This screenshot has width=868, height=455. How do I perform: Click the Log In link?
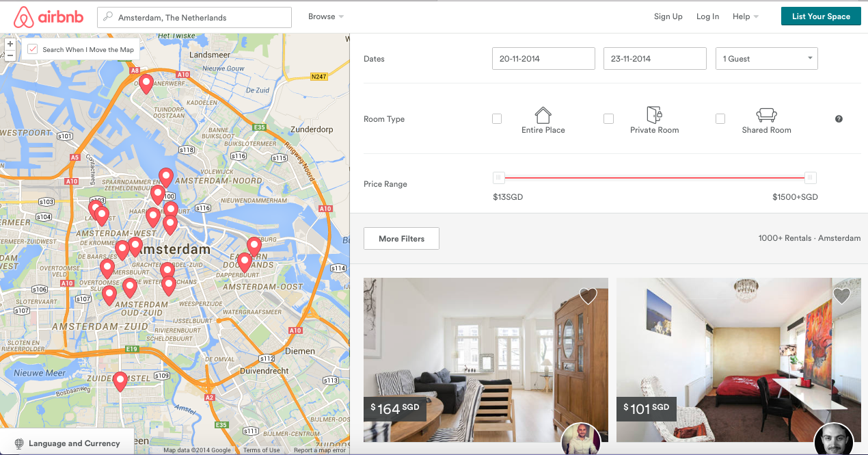click(707, 16)
